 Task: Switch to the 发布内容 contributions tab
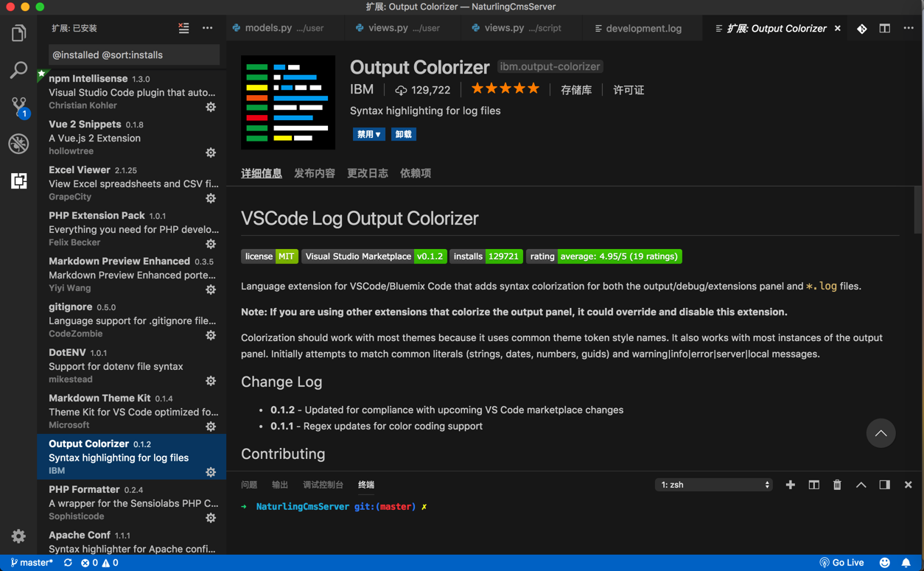(x=315, y=174)
